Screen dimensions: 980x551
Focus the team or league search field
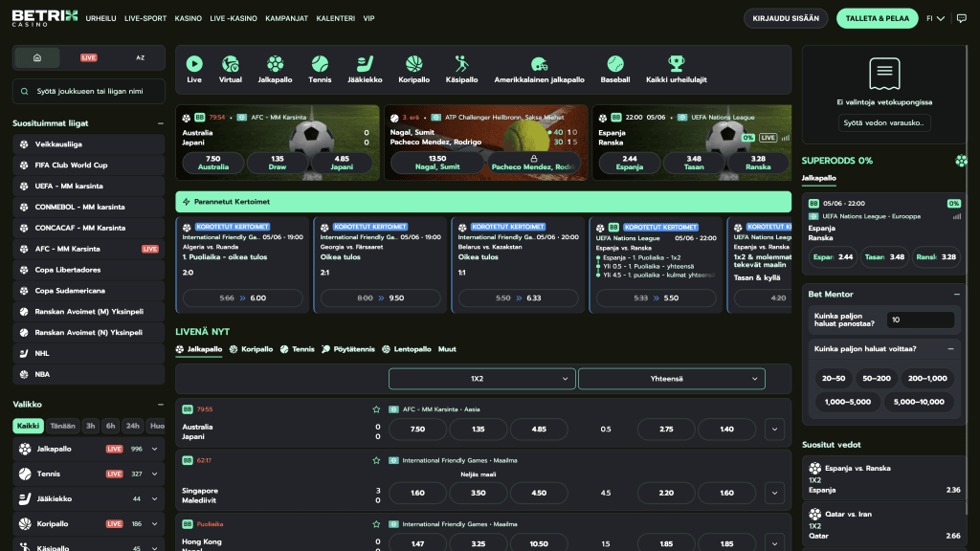[89, 91]
